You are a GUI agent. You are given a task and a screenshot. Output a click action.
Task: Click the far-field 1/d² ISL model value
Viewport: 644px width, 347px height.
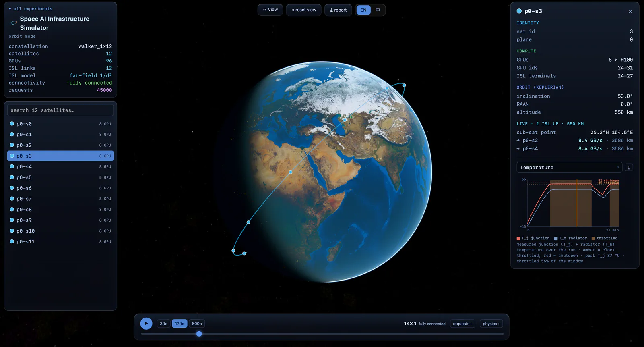91,75
